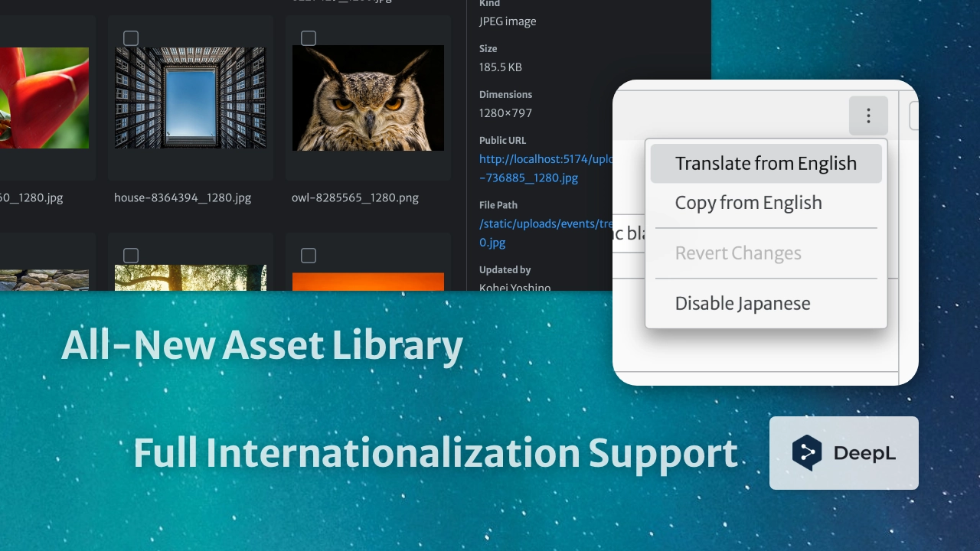The image size is (980, 551).
Task: Click the house-8364394__1280.jpg file name
Action: pos(182,197)
